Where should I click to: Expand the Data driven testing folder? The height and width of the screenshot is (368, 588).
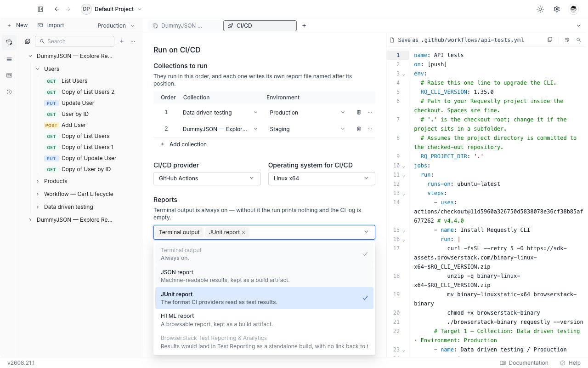[38, 207]
